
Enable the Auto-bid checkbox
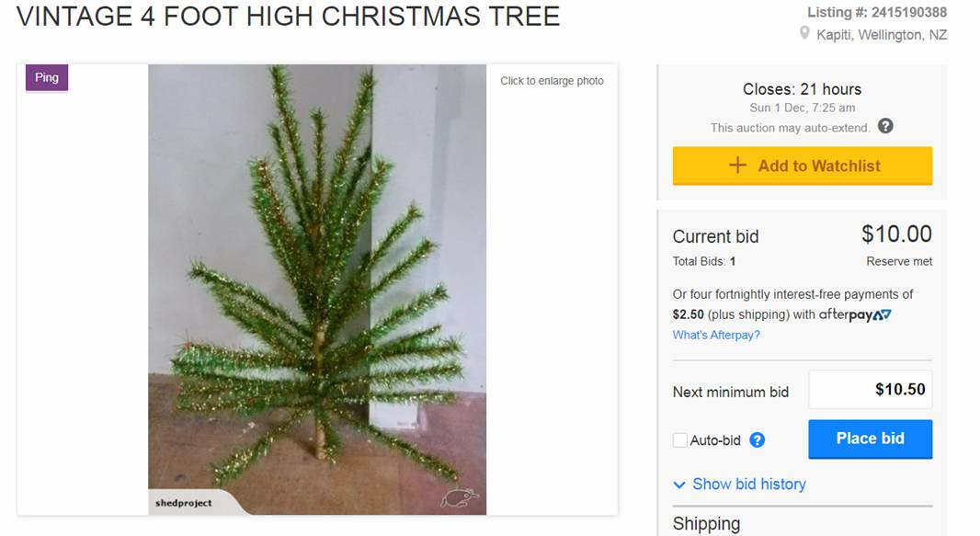(680, 440)
